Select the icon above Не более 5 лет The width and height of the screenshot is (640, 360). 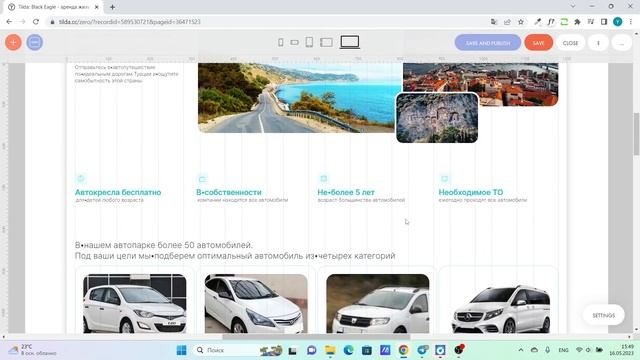323,178
